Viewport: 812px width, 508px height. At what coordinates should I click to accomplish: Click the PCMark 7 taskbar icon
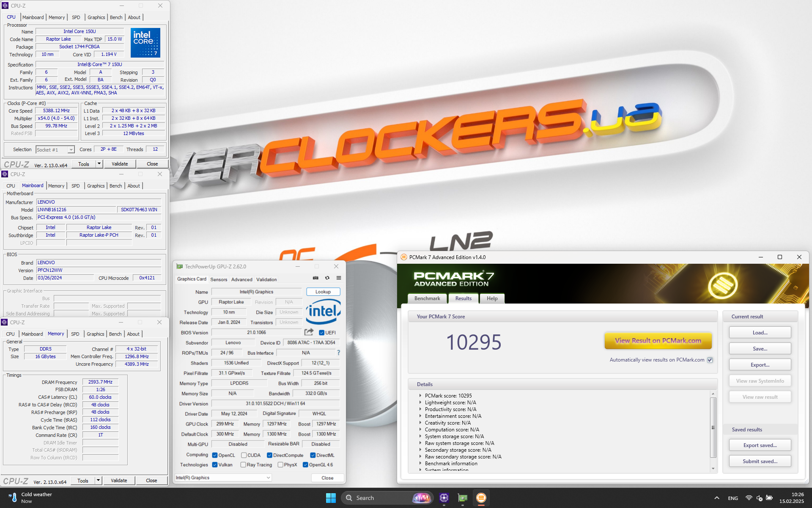481,498
